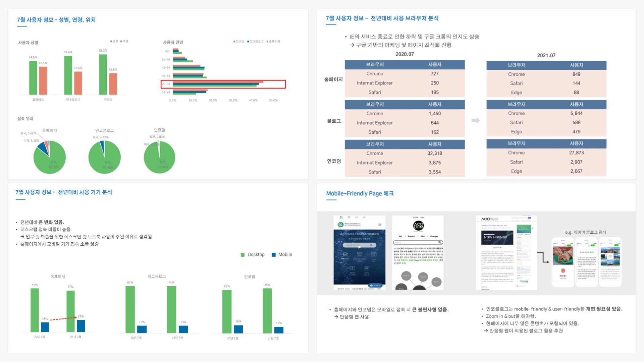Image resolution: width=644 pixels, height=362 pixels.
Task: Click the hamburger menu in Insilicogen mobile screenshot
Action: point(380,225)
